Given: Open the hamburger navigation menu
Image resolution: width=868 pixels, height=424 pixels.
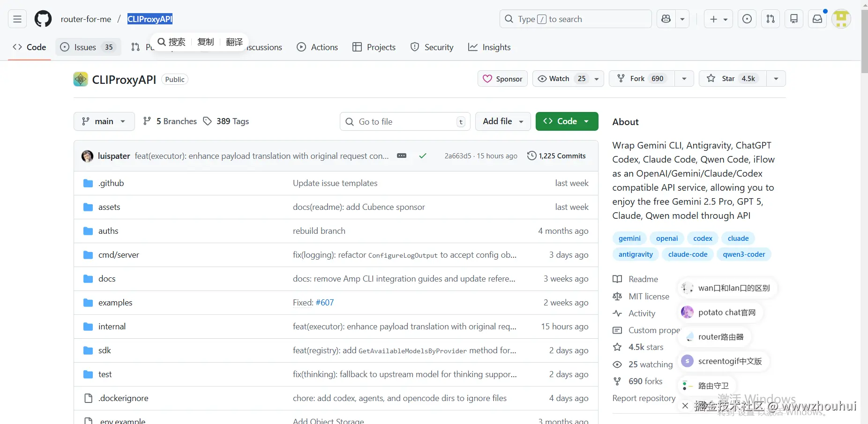Looking at the screenshot, I should [17, 19].
